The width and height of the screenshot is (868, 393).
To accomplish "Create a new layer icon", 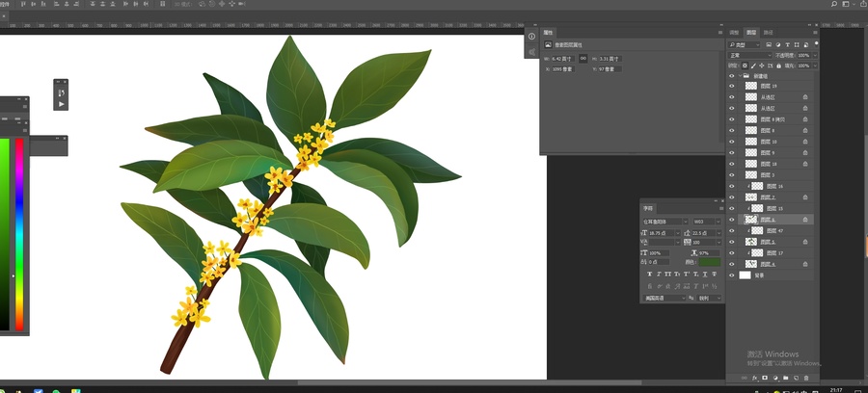I will click(796, 379).
